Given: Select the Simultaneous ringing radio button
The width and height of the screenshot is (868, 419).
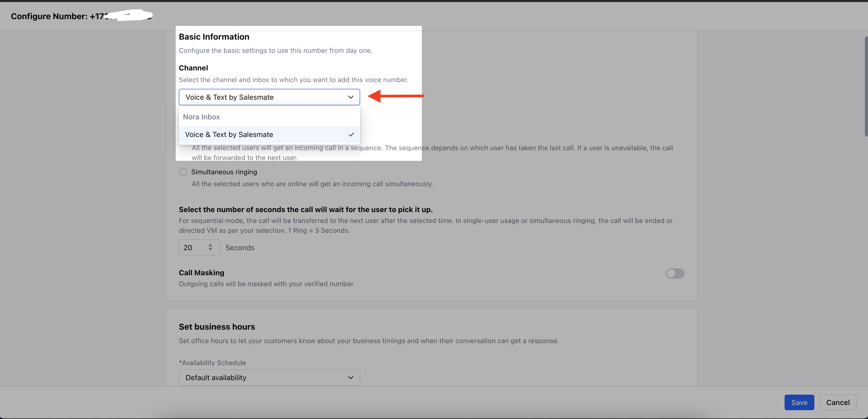Looking at the screenshot, I should tap(183, 172).
